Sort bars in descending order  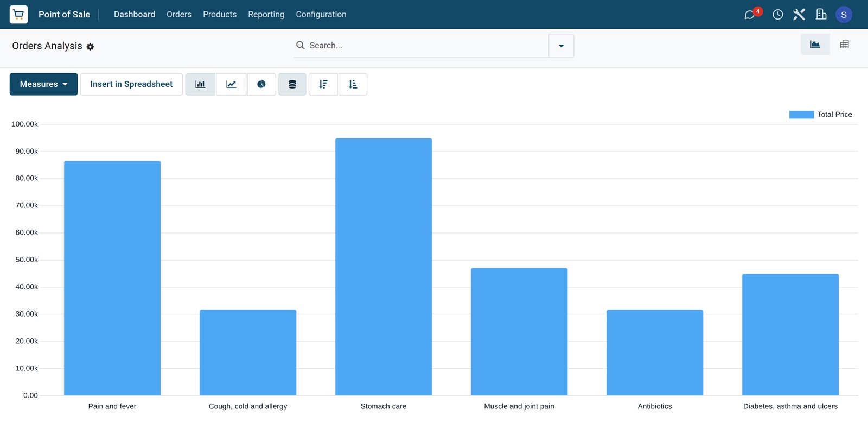click(x=323, y=84)
